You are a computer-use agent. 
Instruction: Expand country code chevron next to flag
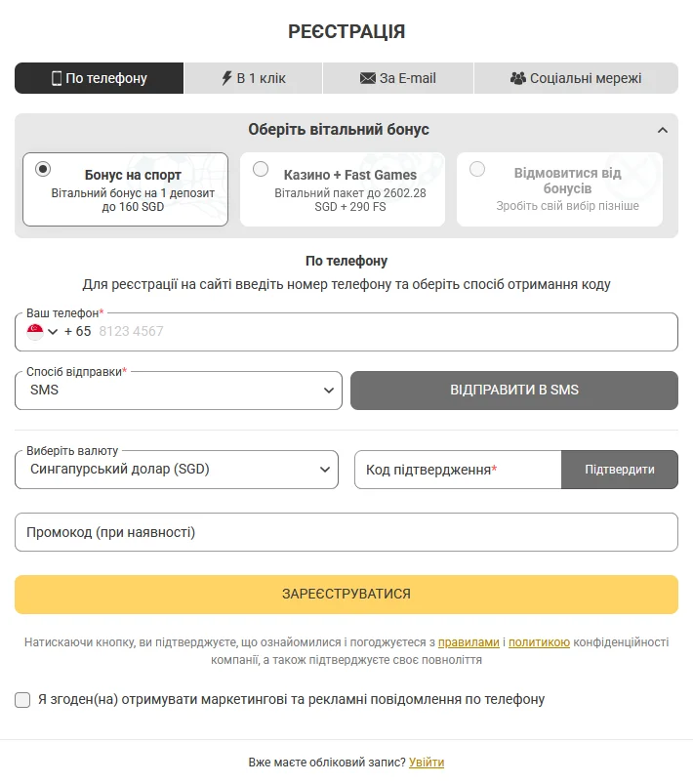click(53, 332)
